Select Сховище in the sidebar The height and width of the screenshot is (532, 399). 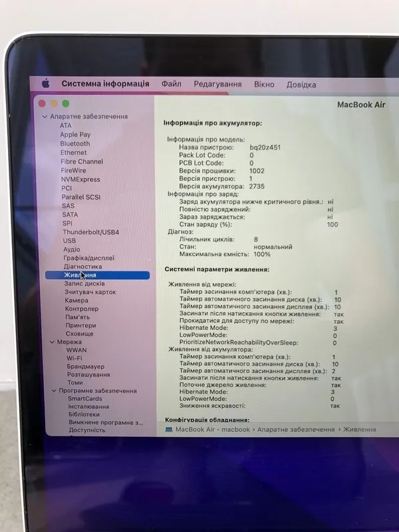[80, 334]
